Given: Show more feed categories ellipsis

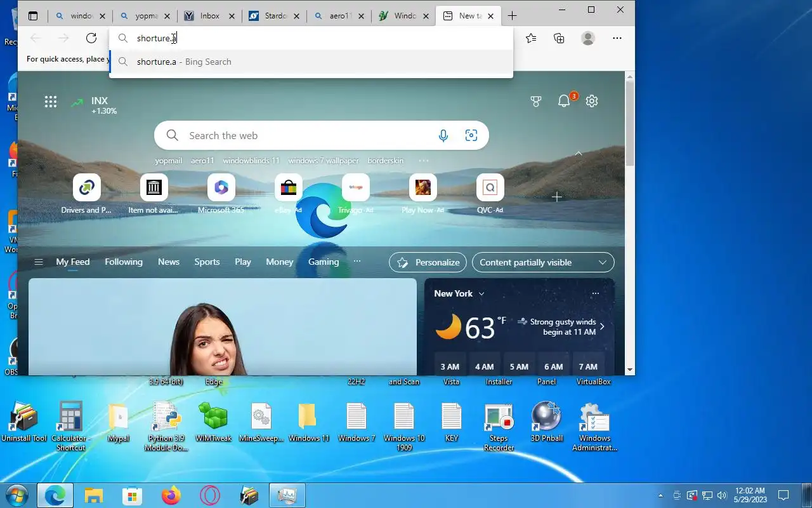Looking at the screenshot, I should pyautogui.click(x=357, y=262).
